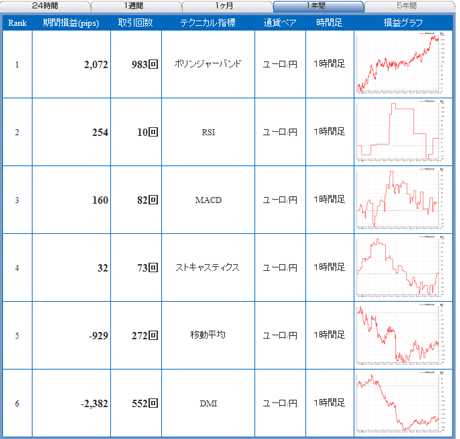Click the 取引回数 column header
460x439 pixels.
136,23
